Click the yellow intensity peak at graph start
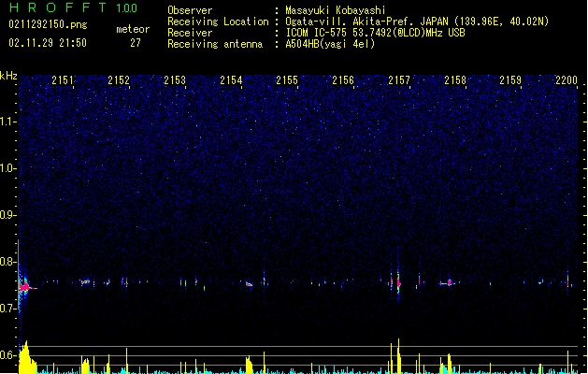This screenshot has height=374, width=588. click(26, 358)
